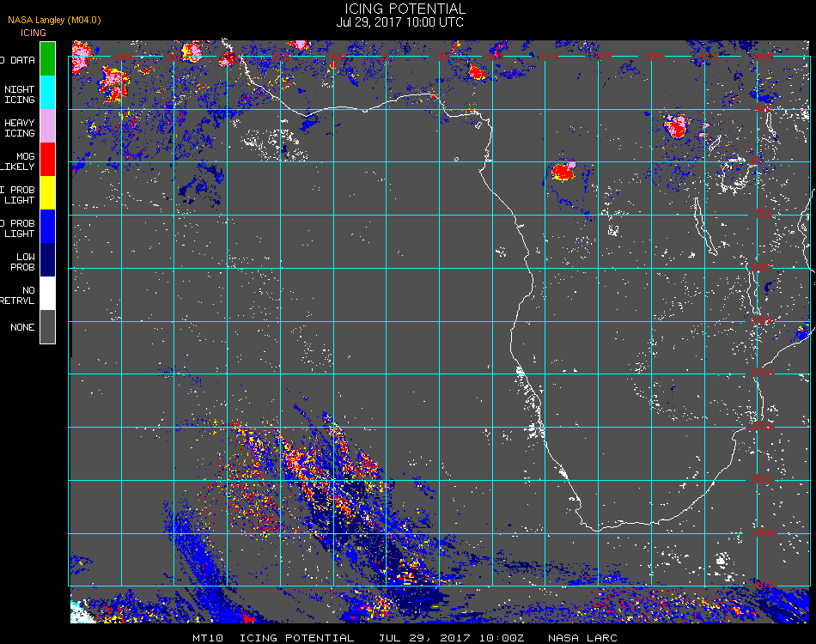The width and height of the screenshot is (816, 644).
Task: Click the blue LO PROB LIGHT legend swatch
Action: coord(47,227)
